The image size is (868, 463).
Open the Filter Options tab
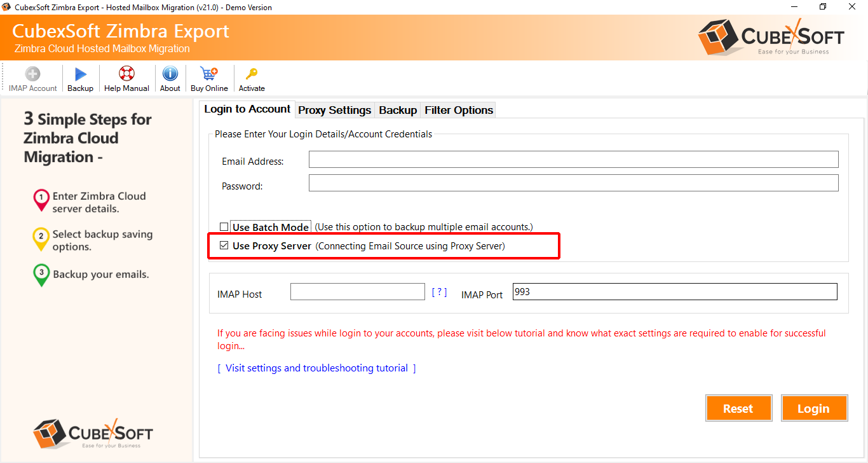459,110
